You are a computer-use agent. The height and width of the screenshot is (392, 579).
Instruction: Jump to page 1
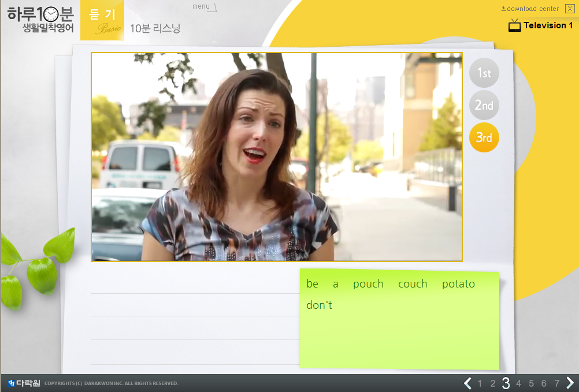(480, 383)
